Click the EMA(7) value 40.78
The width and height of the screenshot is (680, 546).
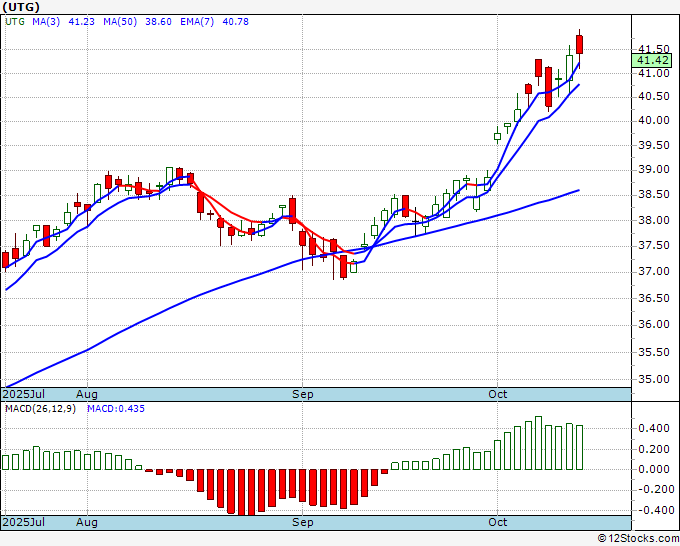tap(235, 22)
